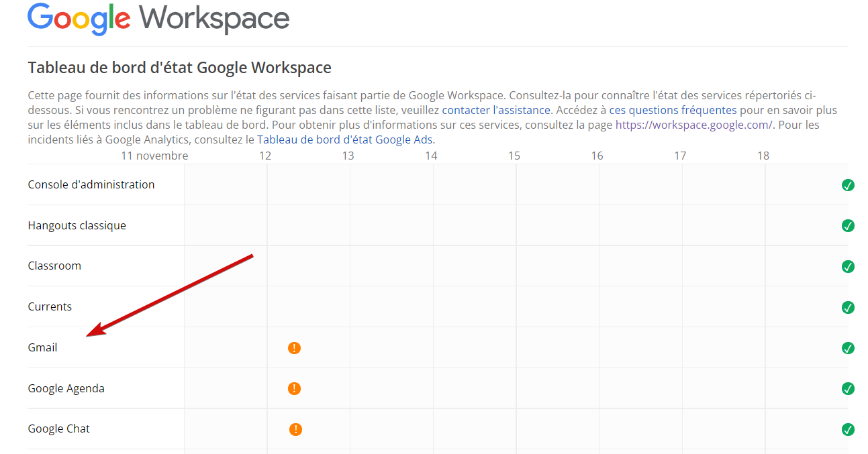
Task: Open the "contacter l'assistance" link
Action: [x=497, y=110]
